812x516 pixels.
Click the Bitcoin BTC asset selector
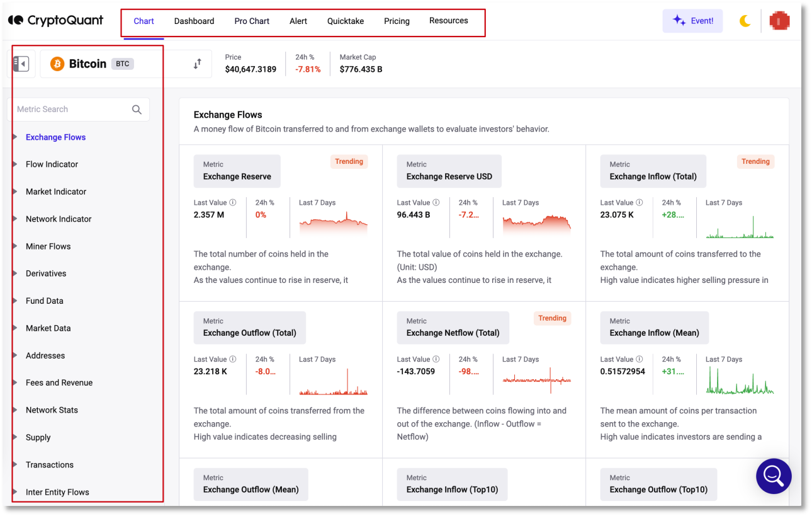tap(126, 64)
